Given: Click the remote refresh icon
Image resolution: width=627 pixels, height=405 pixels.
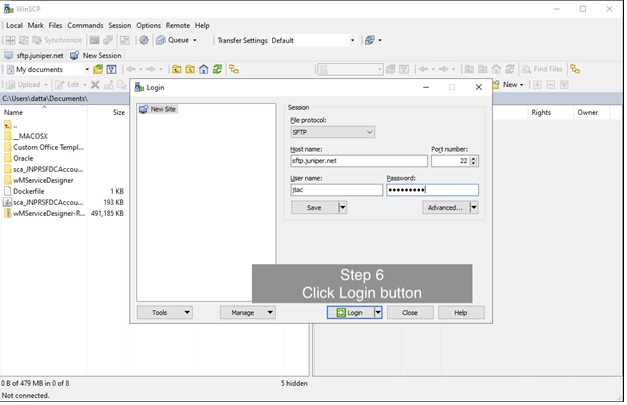Looking at the screenshot, I should click(x=510, y=70).
